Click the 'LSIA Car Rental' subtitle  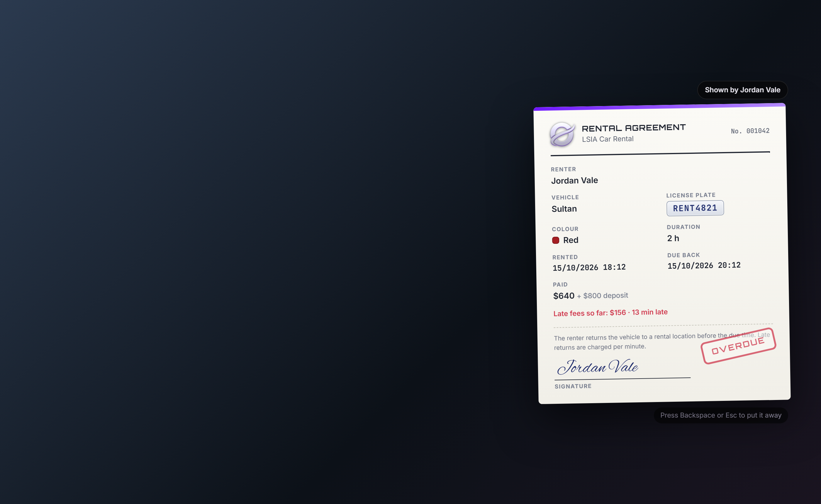pos(608,139)
